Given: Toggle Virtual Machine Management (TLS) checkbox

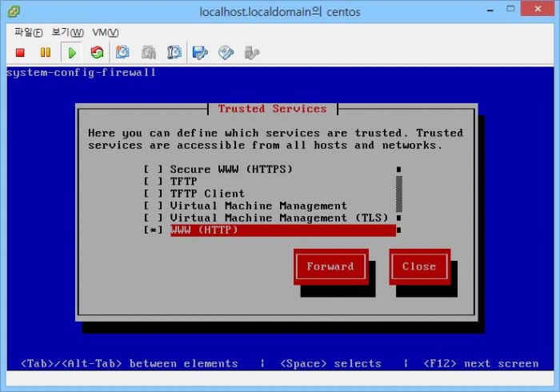Looking at the screenshot, I should [x=154, y=218].
